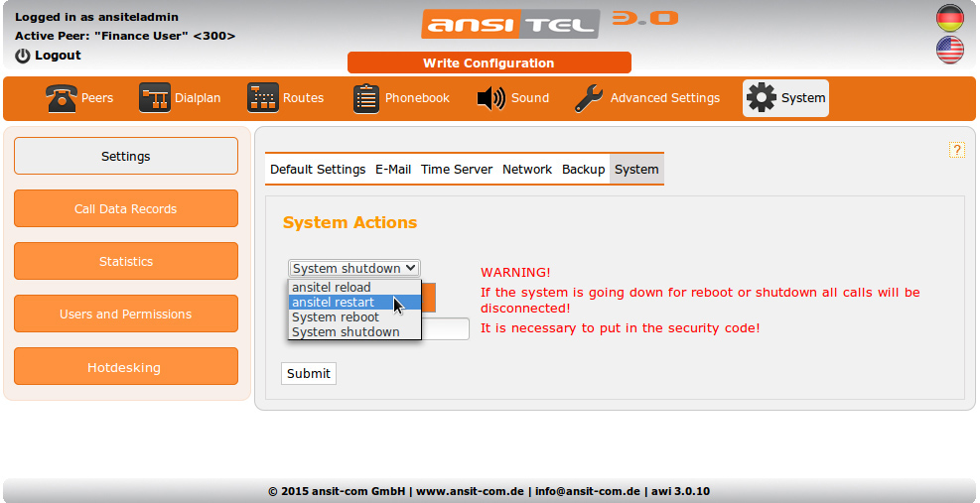Screen dimensions: 980x503
Task: Click the security code input field
Action: (445, 329)
